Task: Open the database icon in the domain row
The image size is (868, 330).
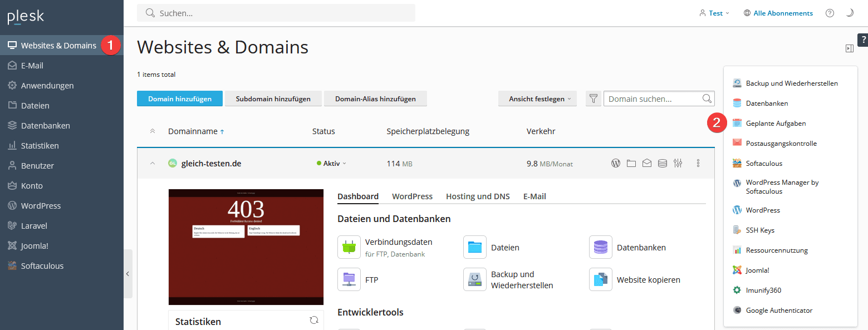Action: (x=662, y=163)
